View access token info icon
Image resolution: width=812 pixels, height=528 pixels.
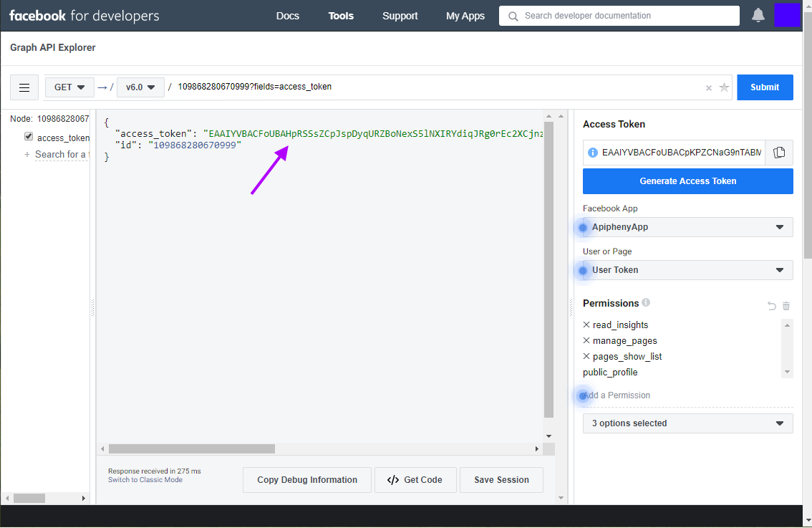coord(592,153)
